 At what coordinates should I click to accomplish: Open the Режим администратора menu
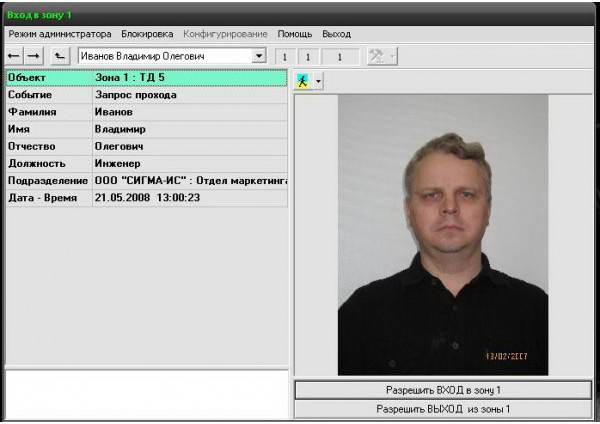(x=60, y=34)
